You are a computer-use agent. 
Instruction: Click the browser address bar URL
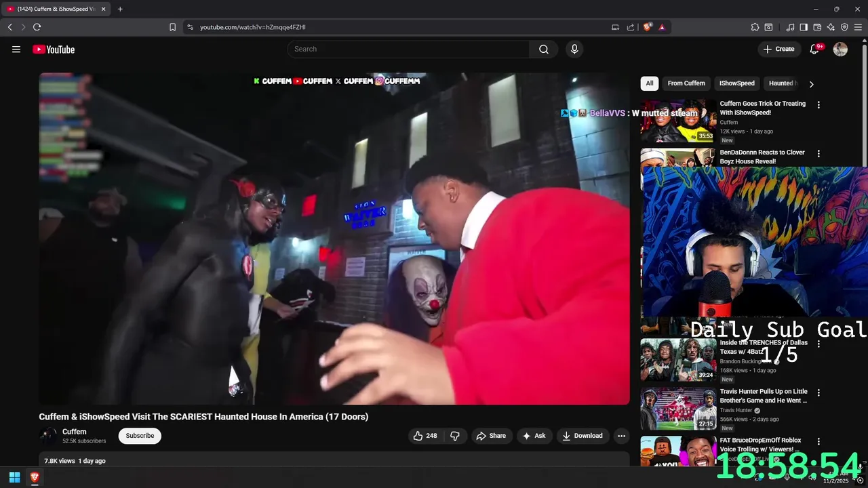coord(253,27)
